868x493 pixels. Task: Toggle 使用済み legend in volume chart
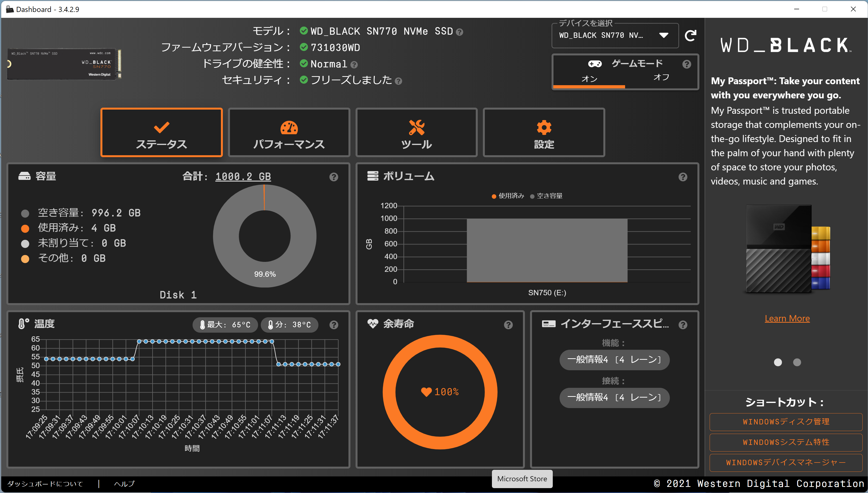point(508,196)
